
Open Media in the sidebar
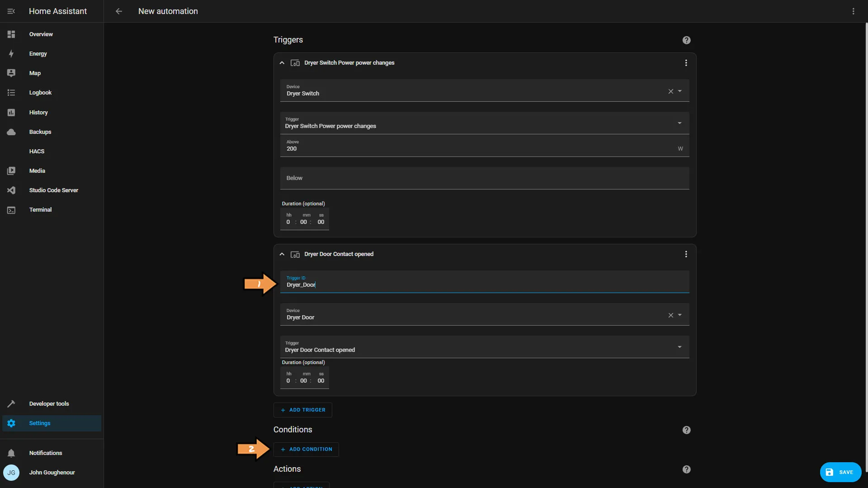point(52,171)
